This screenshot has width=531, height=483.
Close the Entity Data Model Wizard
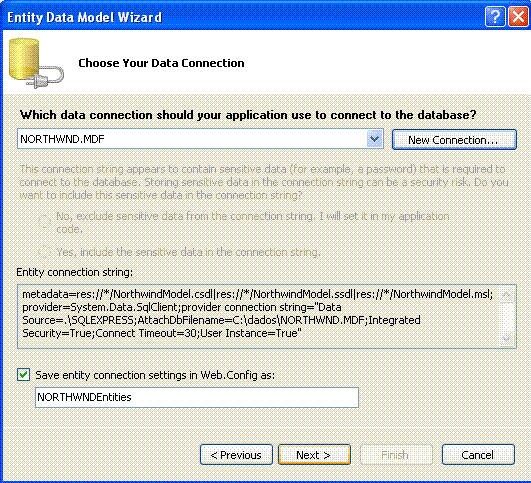click(518, 16)
